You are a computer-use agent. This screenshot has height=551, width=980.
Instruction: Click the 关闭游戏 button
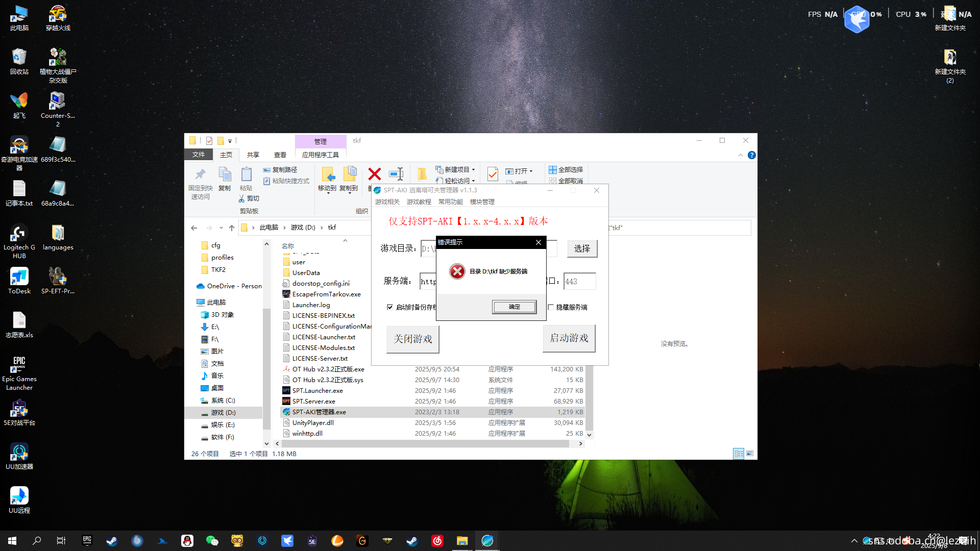[412, 339]
